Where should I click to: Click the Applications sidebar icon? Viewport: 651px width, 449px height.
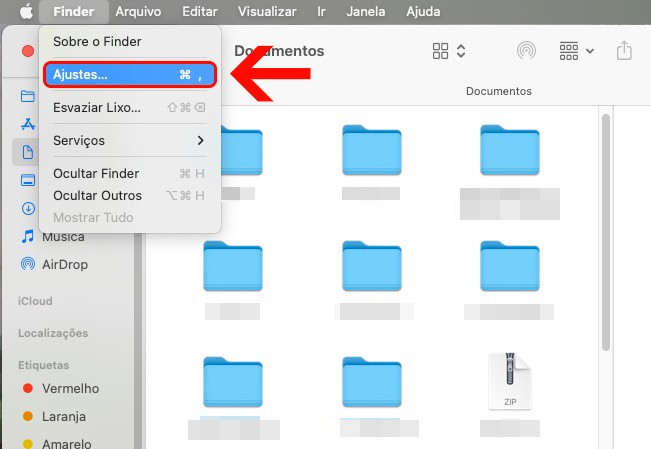coord(28,124)
